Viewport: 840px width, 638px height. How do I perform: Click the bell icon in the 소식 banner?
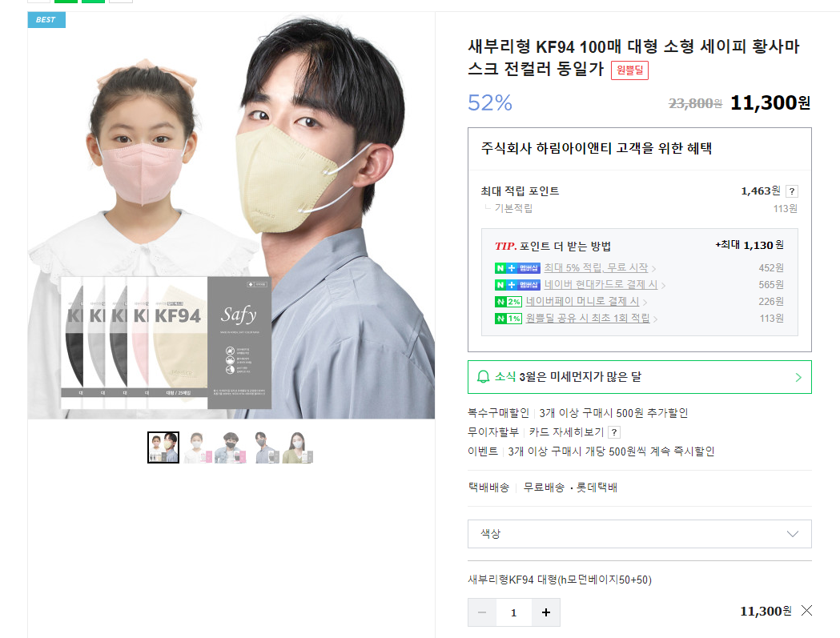[x=483, y=376]
